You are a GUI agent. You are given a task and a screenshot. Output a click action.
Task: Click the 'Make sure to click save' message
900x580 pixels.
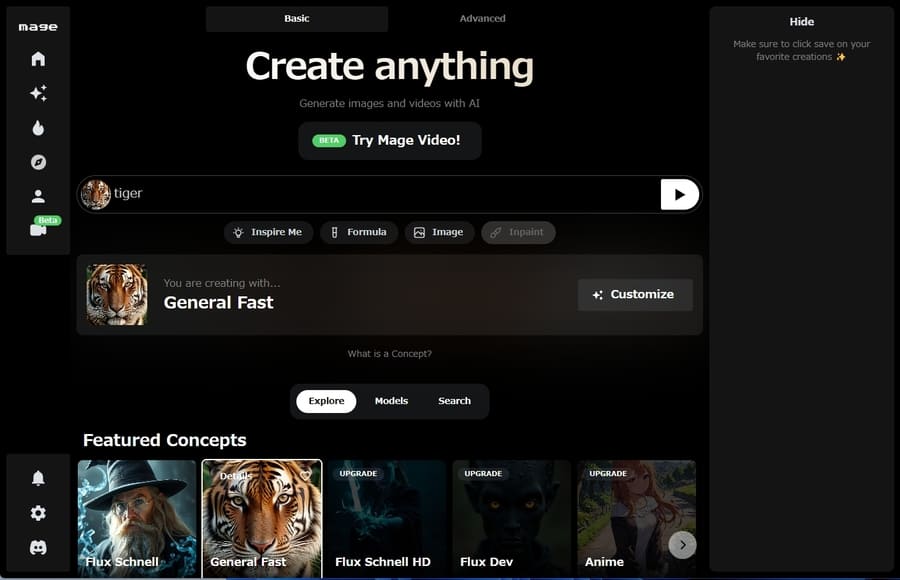(x=801, y=51)
